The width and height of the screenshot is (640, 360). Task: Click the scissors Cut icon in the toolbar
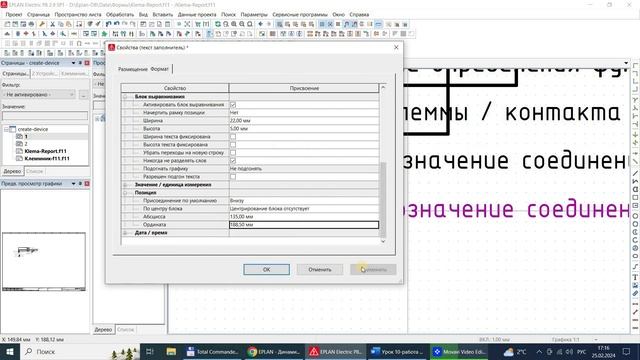[52, 24]
